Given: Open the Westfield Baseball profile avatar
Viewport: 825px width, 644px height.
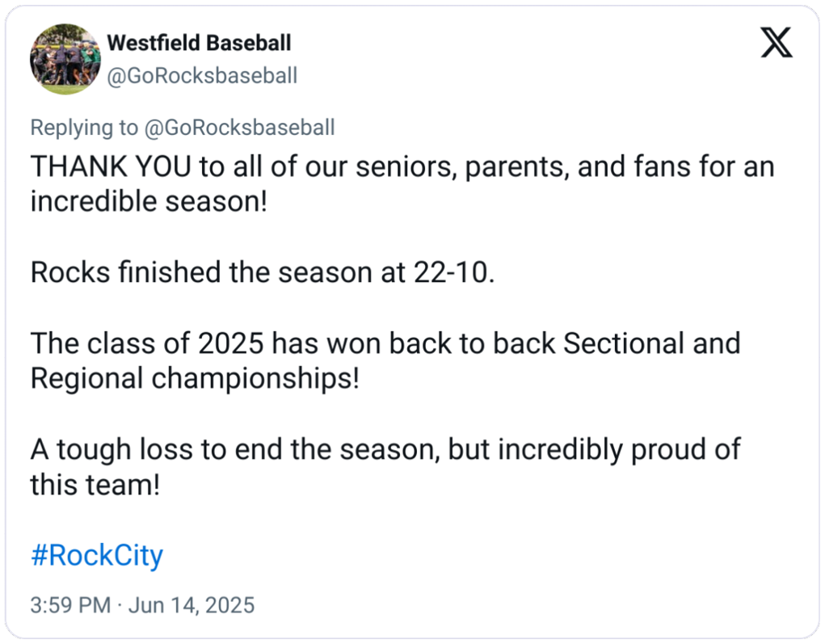Looking at the screenshot, I should pos(65,60).
